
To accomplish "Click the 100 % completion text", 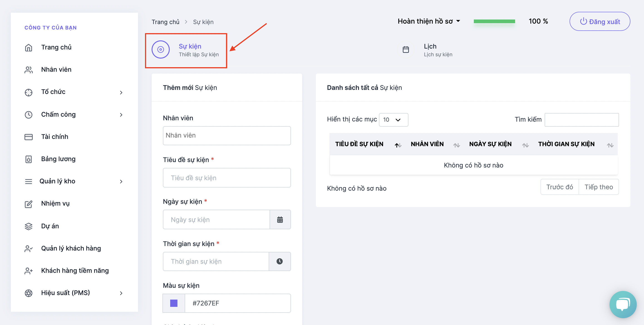I will [x=538, y=21].
